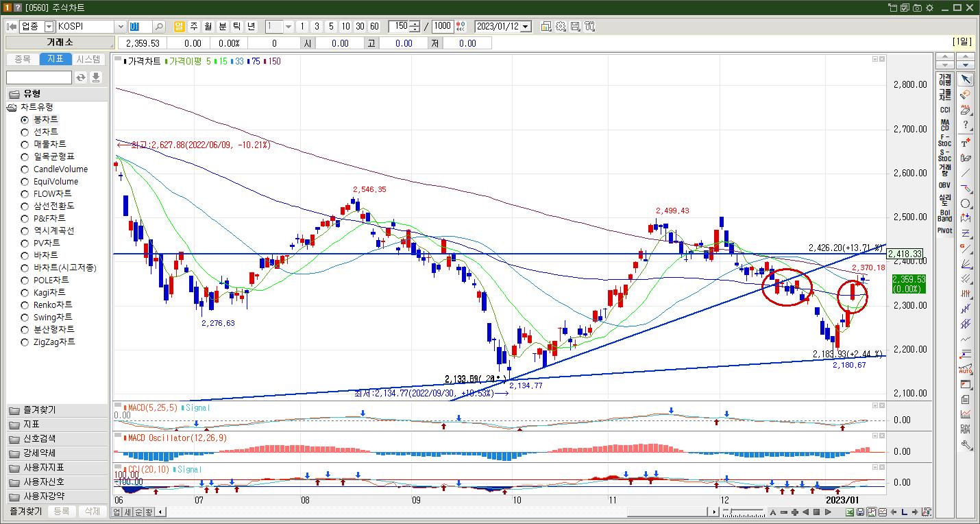Image resolution: width=980 pixels, height=524 pixels.
Task: Play chart replay backward
Action: [x=806, y=512]
